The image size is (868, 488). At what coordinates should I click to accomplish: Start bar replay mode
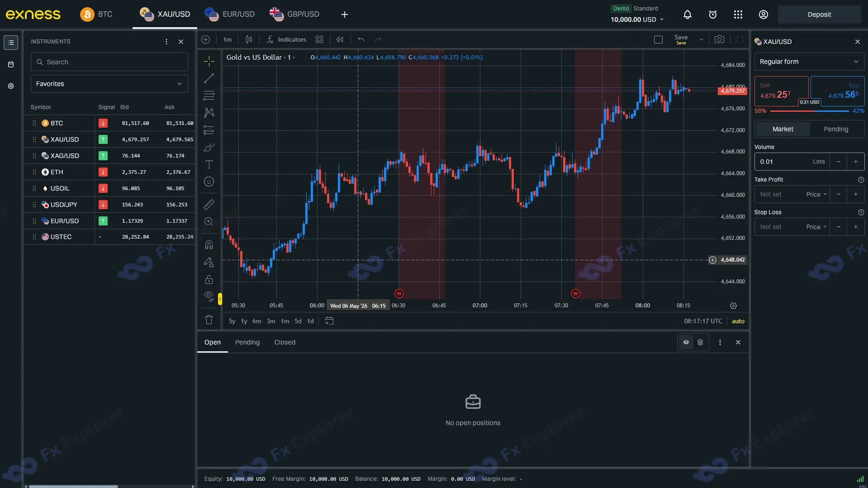click(340, 40)
